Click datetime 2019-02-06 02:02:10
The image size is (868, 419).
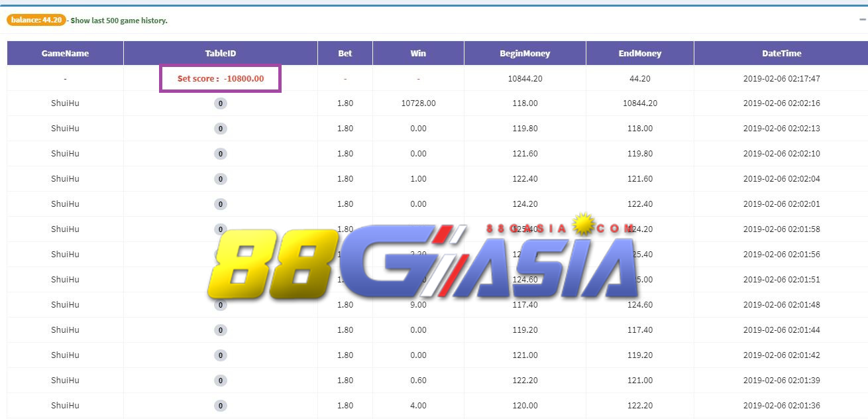pos(781,154)
